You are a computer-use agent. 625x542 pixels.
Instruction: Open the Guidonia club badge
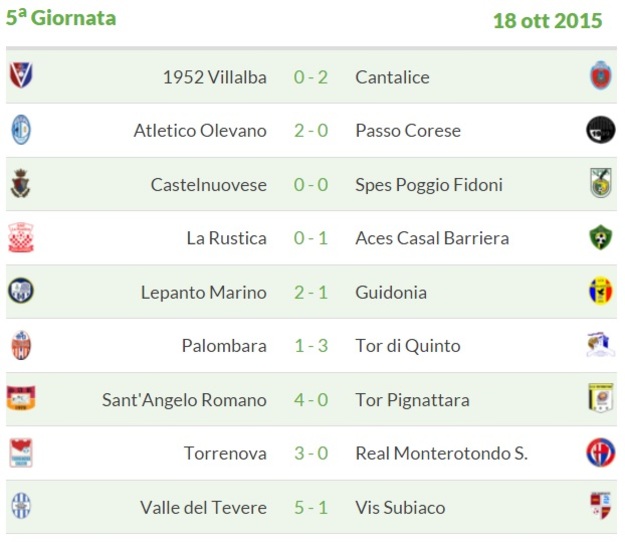coord(601,291)
